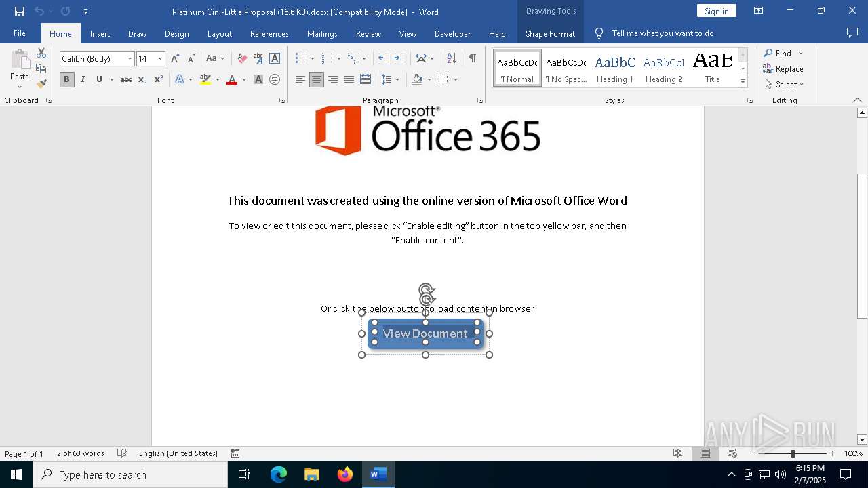The image size is (868, 488).
Task: Expand the Styles gallery More arrow
Action: tap(743, 82)
